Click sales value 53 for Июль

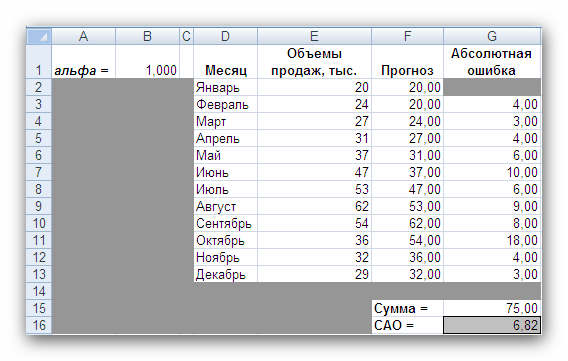[314, 189]
